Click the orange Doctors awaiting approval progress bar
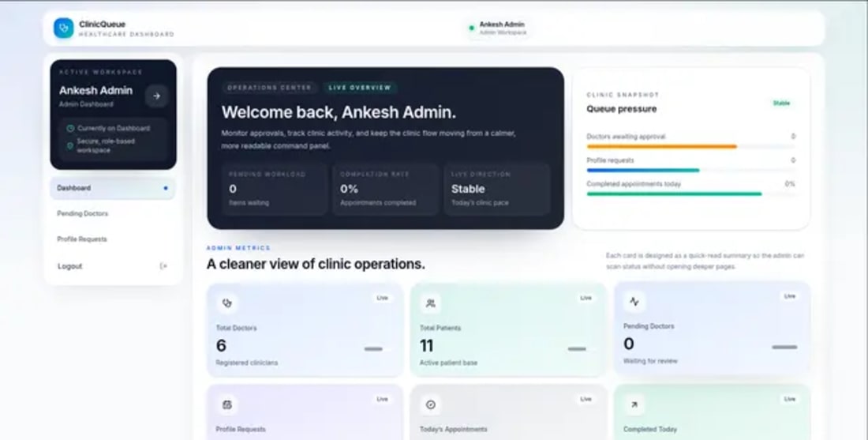Screen dimensions: 868x440 (x=661, y=147)
